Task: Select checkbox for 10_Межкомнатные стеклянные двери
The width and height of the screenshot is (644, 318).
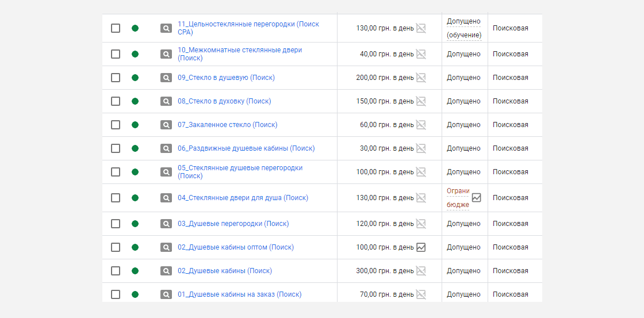Action: (116, 54)
